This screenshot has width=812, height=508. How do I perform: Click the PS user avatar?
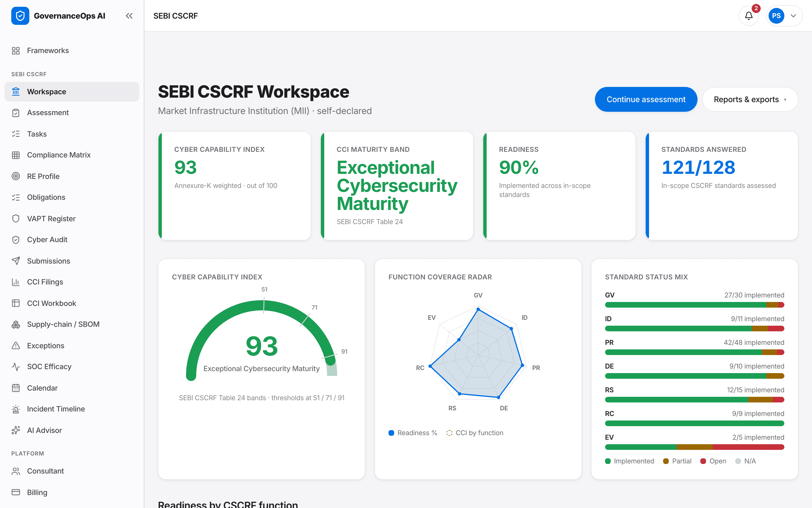pyautogui.click(x=776, y=16)
